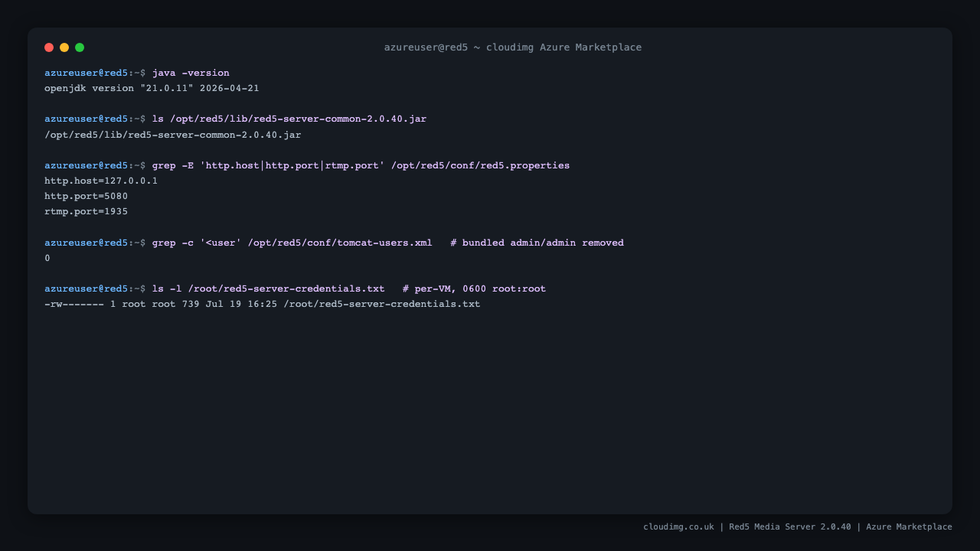980x551 pixels.
Task: Click the http.host=127.0.0.1 line
Action: [x=101, y=181]
